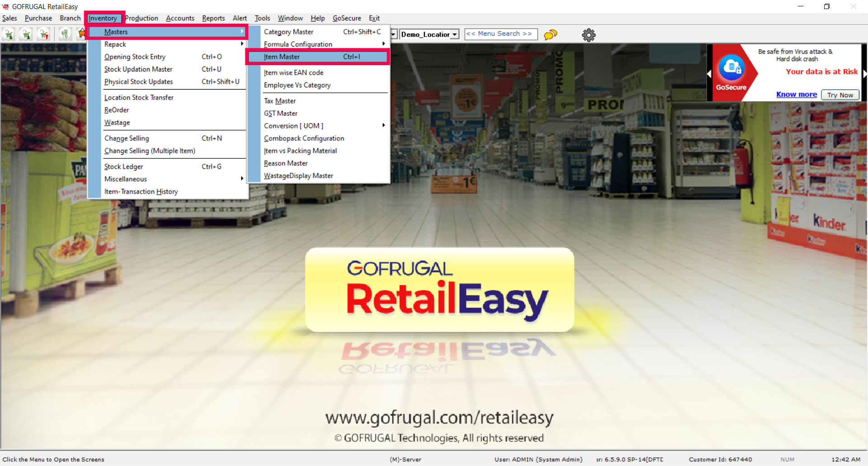Screen dimensions: 868x466
Task: Open the Production menu
Action: pyautogui.click(x=142, y=18)
